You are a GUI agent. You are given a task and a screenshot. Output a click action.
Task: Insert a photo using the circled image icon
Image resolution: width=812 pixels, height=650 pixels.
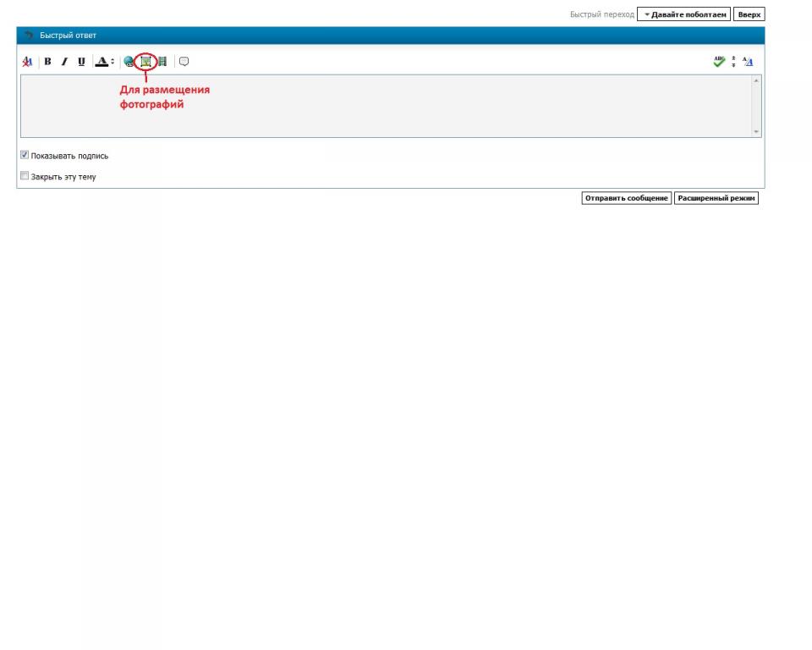pyautogui.click(x=145, y=62)
